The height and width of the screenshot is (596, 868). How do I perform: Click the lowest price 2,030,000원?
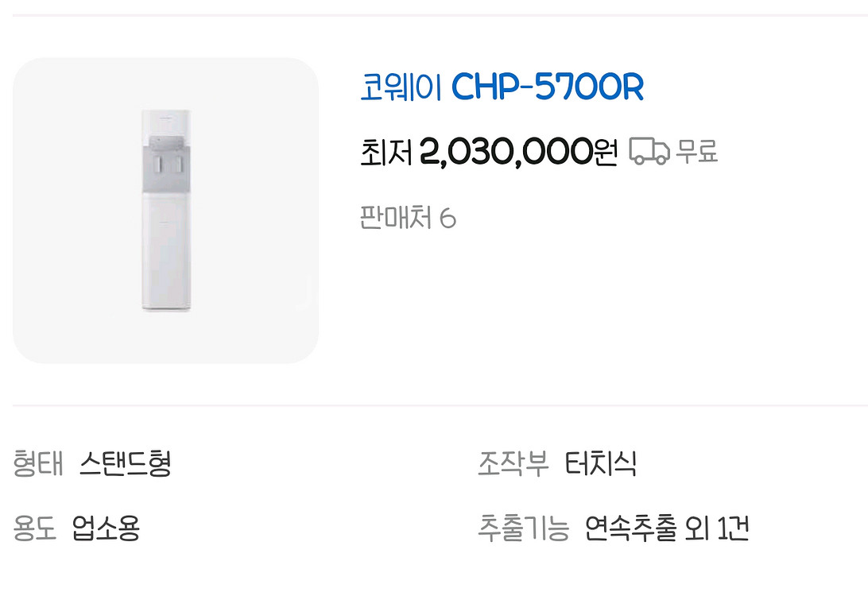[x=517, y=151]
